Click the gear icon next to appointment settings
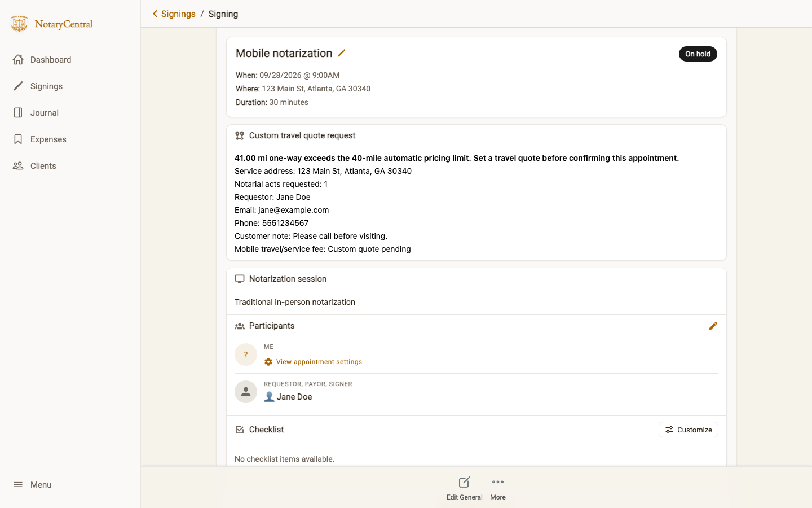 click(x=268, y=362)
